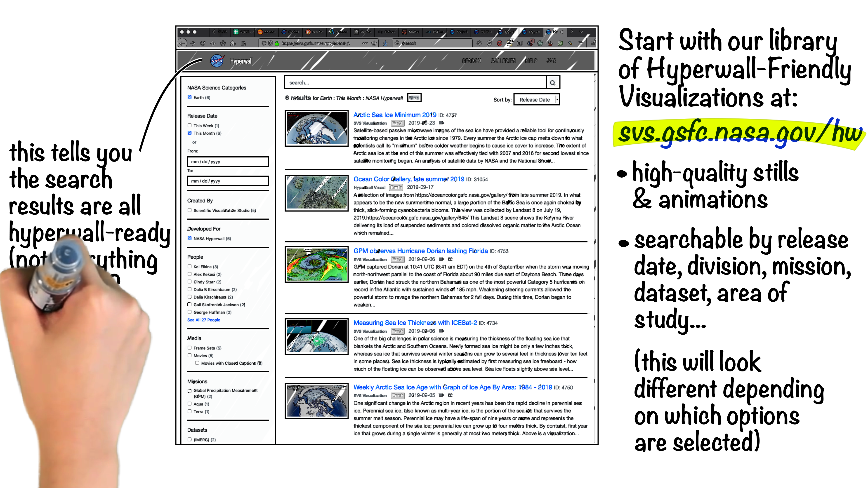
Task: Click the To date input field
Action: coord(228,181)
